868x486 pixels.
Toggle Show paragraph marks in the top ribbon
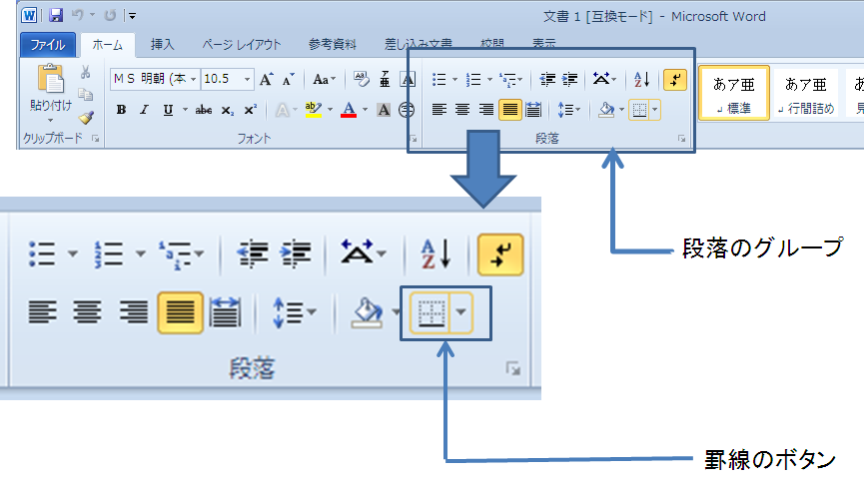coord(675,80)
